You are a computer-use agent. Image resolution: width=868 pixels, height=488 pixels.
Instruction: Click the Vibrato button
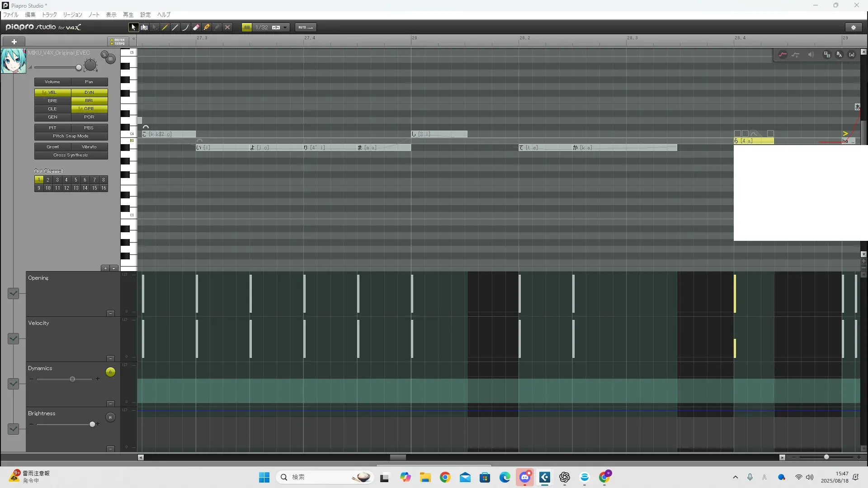point(89,147)
